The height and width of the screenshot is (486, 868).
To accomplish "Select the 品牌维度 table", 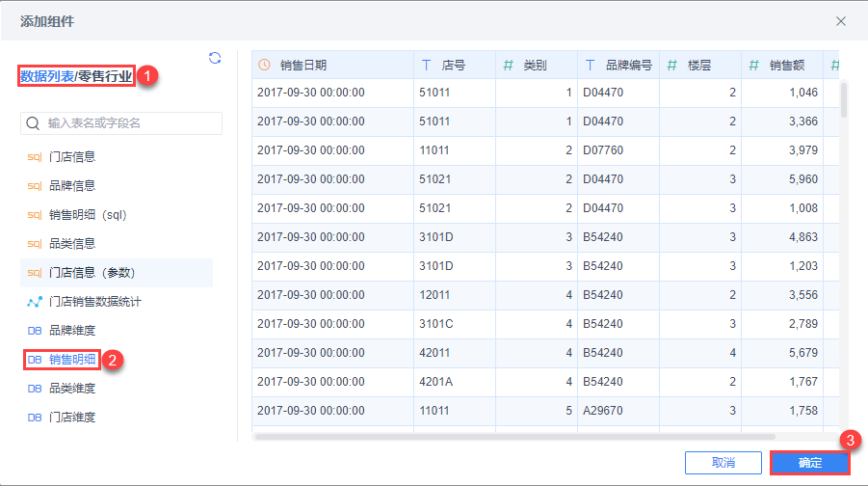I will 72,331.
